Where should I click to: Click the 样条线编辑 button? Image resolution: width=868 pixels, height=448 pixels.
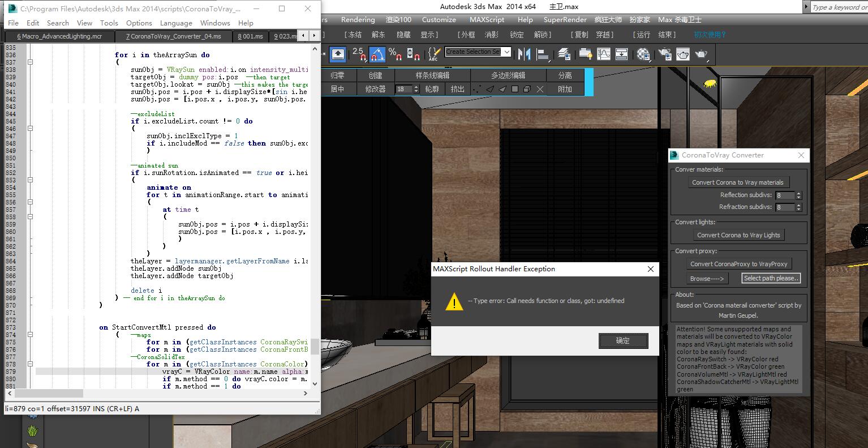click(432, 75)
